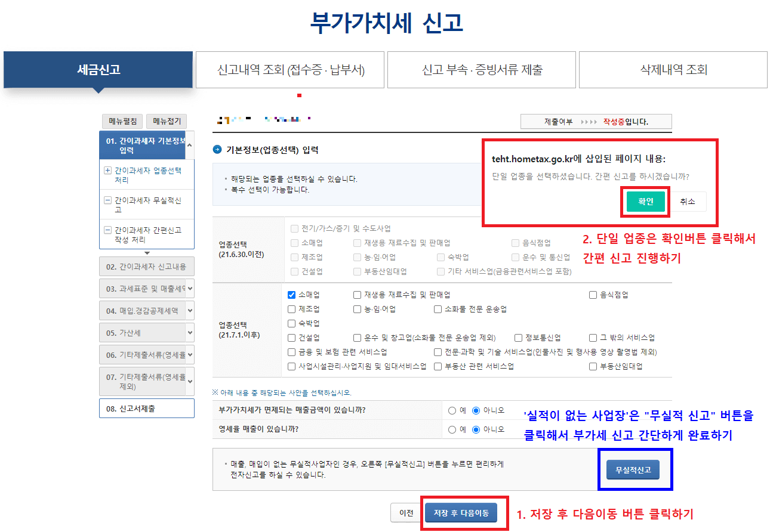This screenshot has width=770, height=532.
Task: Switch to the 신고내역 조회 tab
Action: tap(290, 69)
